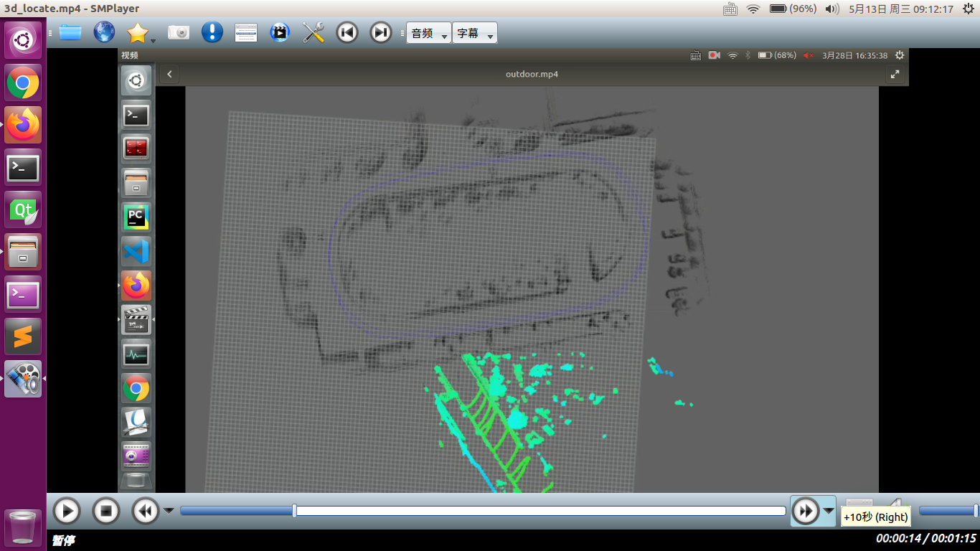Adjust the volume slider
Image resolution: width=980 pixels, height=551 pixels.
[948, 511]
